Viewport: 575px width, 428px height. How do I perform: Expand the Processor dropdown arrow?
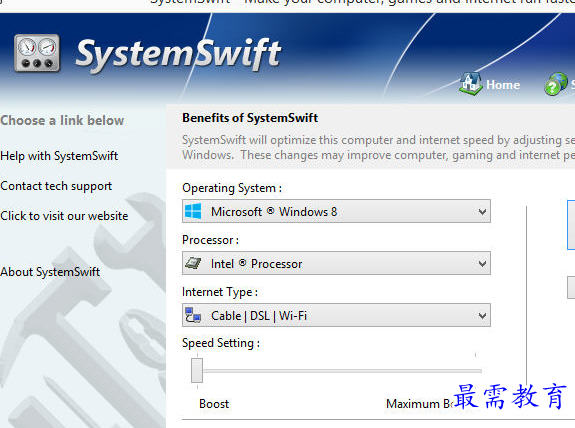(x=482, y=263)
